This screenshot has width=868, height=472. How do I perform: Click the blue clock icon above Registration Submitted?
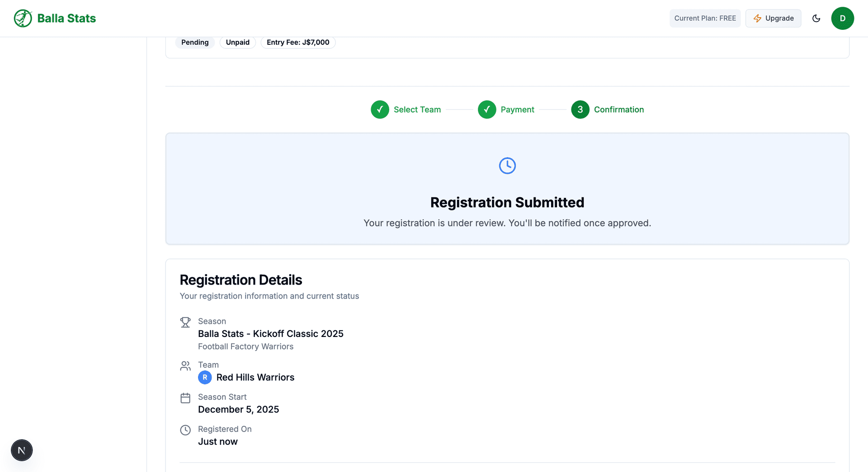507,165
